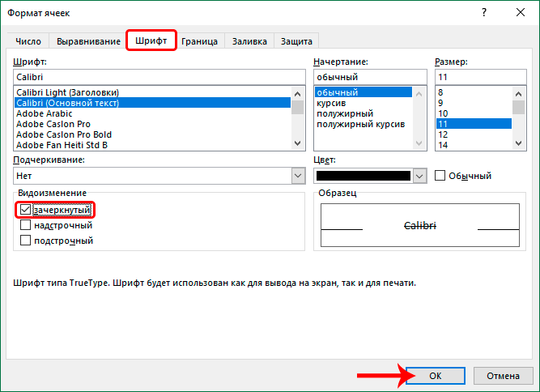Expand the Цвет color dropdown arrow

coord(419,176)
